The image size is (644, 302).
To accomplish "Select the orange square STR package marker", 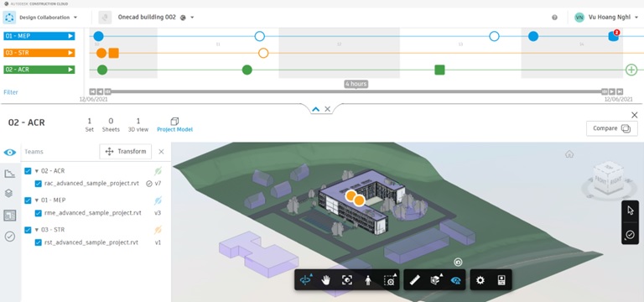I will pos(114,53).
